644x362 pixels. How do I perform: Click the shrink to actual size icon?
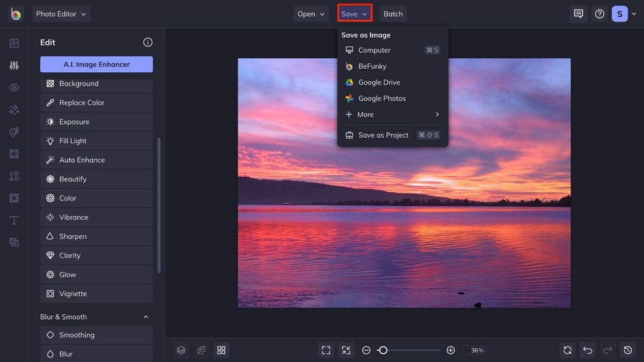pos(347,350)
